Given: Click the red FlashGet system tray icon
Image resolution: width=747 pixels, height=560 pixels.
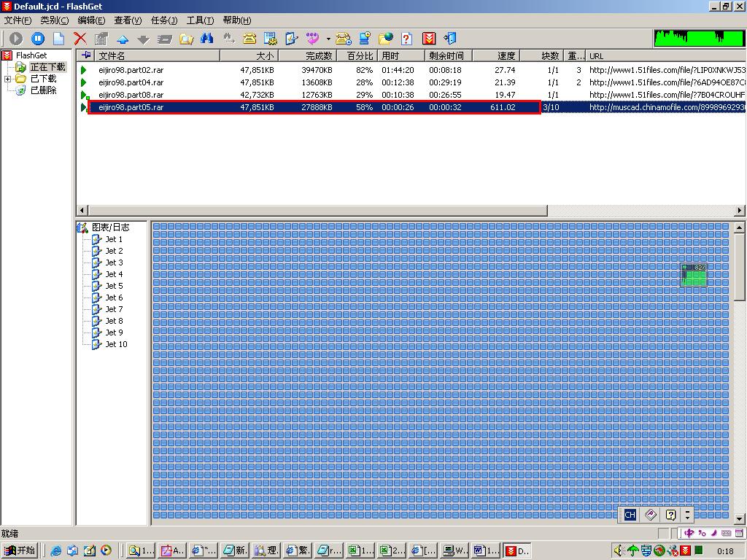Looking at the screenshot, I should [x=686, y=551].
